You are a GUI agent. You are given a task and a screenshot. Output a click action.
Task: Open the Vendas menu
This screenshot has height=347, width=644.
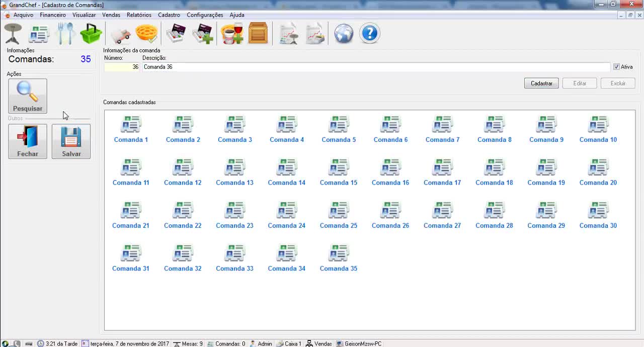point(111,15)
